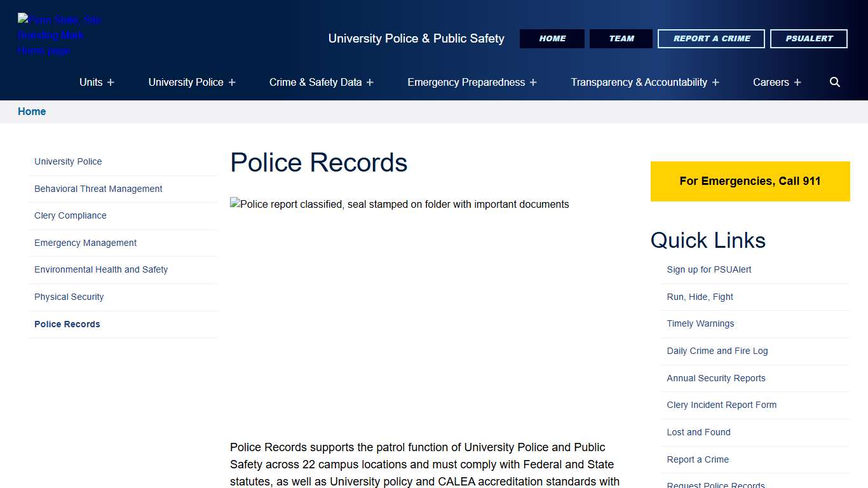Click the Penn State branding mark logo
This screenshot has height=488, width=868.
point(60,34)
